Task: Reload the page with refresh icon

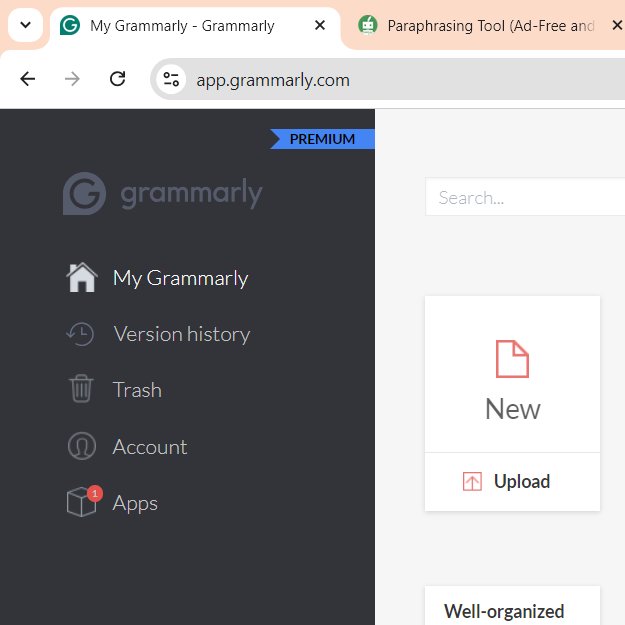Action: point(118,79)
